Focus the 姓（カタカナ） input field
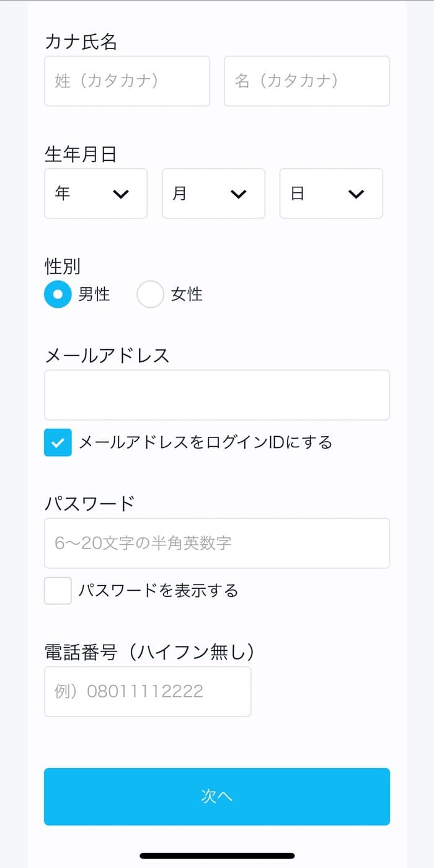The width and height of the screenshot is (434, 868). (127, 81)
